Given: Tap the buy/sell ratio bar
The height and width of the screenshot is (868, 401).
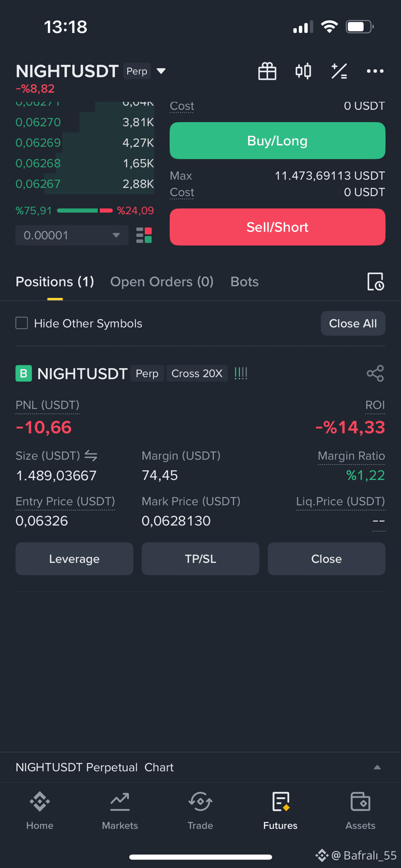Looking at the screenshot, I should [x=85, y=211].
